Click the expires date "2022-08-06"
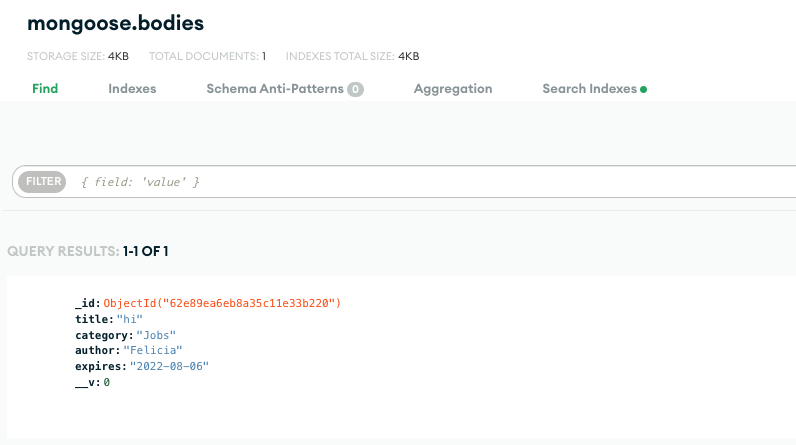 (169, 367)
